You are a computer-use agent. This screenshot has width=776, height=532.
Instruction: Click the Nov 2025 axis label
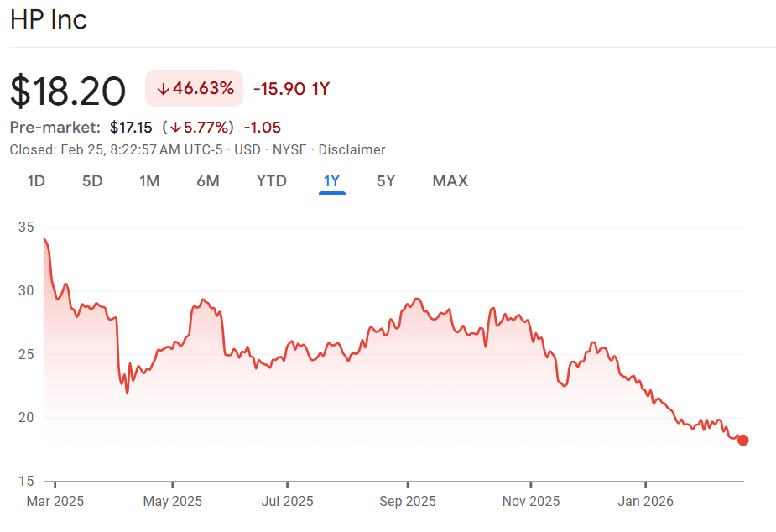[x=531, y=502]
